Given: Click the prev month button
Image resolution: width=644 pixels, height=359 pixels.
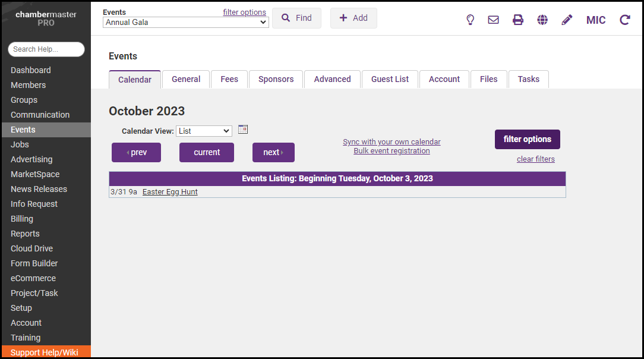Looking at the screenshot, I should (x=136, y=152).
